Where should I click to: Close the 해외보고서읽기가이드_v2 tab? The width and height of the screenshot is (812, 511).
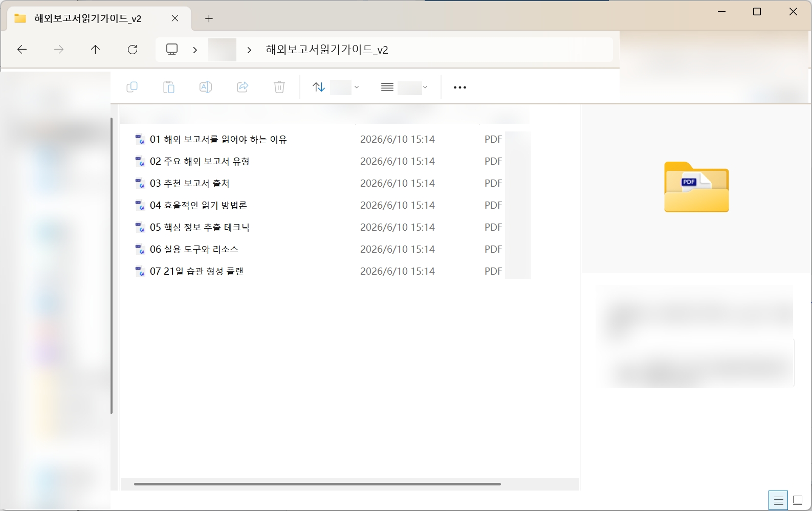(x=175, y=18)
